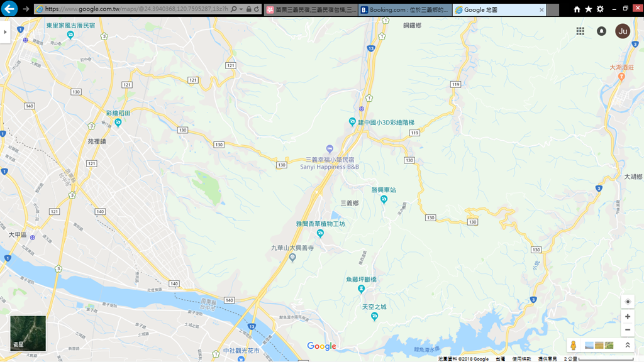
Task: Open the blue sky photo thumbnail
Action: pos(589,345)
